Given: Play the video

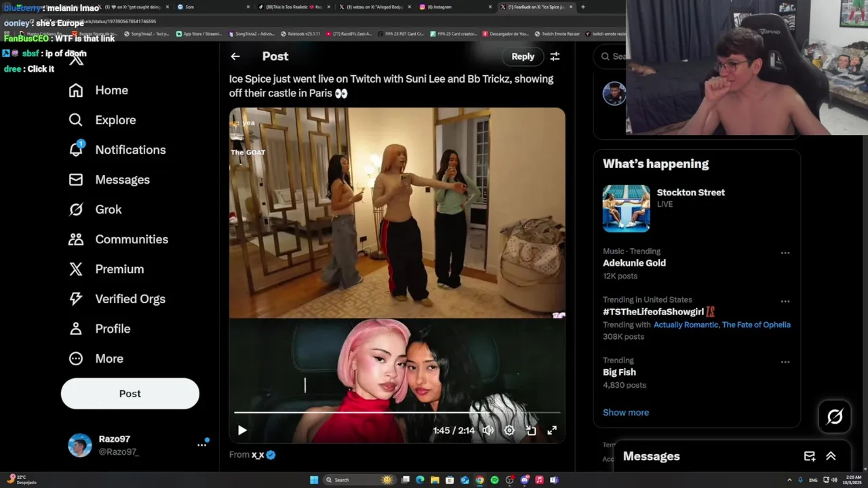Looking at the screenshot, I should pyautogui.click(x=242, y=430).
